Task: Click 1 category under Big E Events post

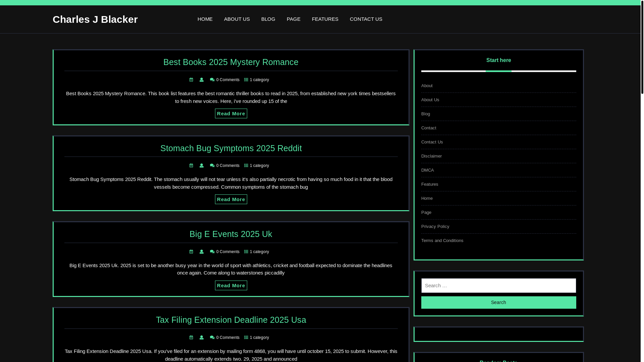Action: pyautogui.click(x=259, y=252)
